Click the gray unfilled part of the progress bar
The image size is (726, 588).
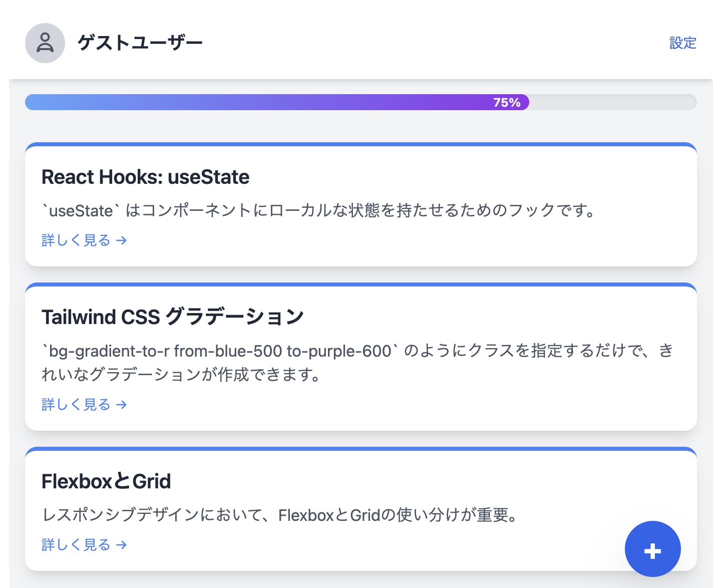tap(612, 102)
